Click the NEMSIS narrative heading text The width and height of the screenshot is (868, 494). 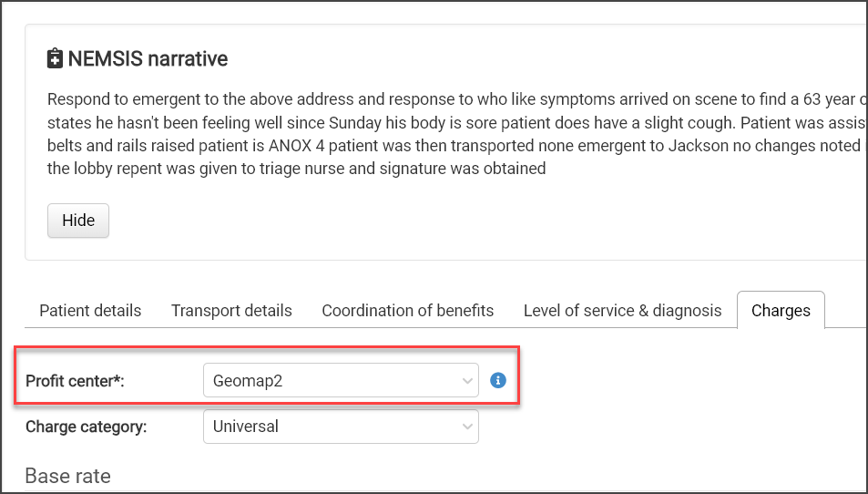coord(148,59)
